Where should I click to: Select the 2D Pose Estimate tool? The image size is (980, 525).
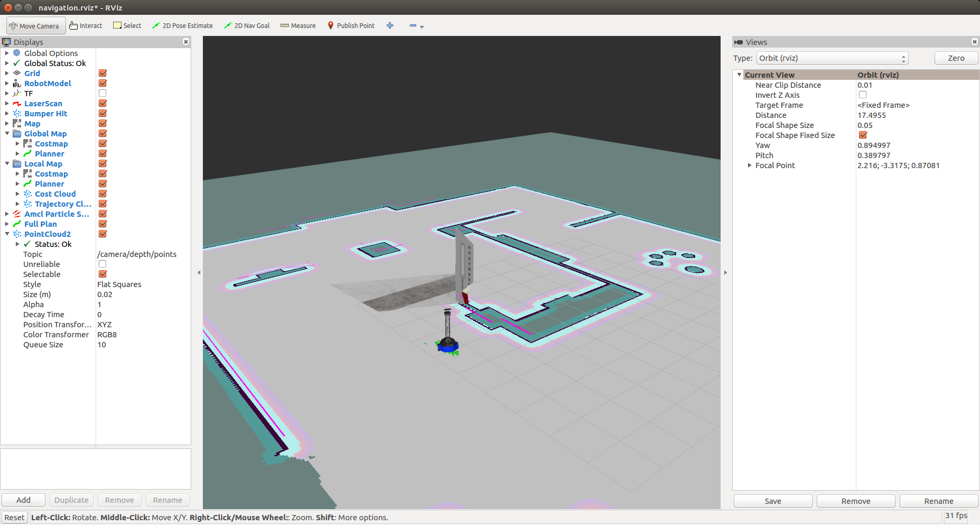pos(182,25)
